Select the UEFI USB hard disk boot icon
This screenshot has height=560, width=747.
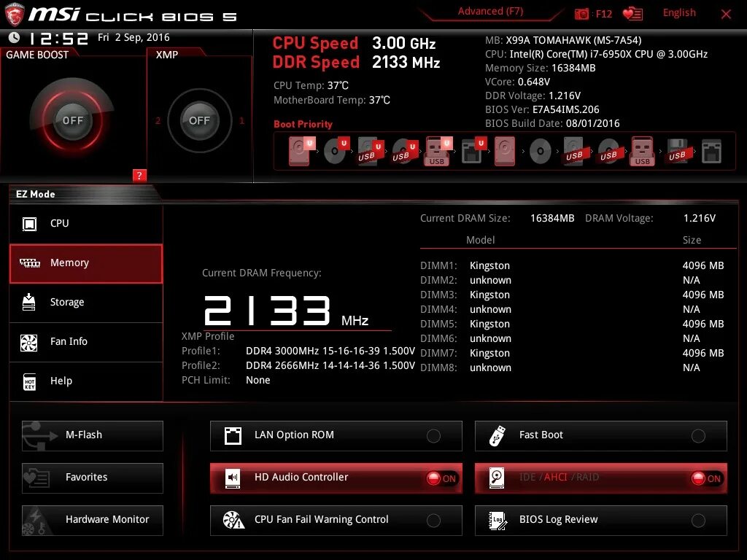[x=370, y=151]
